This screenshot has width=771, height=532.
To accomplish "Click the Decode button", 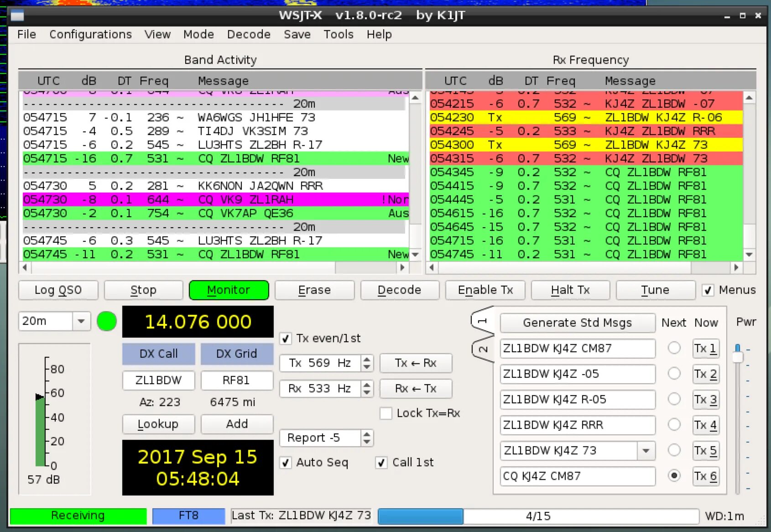I will pos(400,290).
